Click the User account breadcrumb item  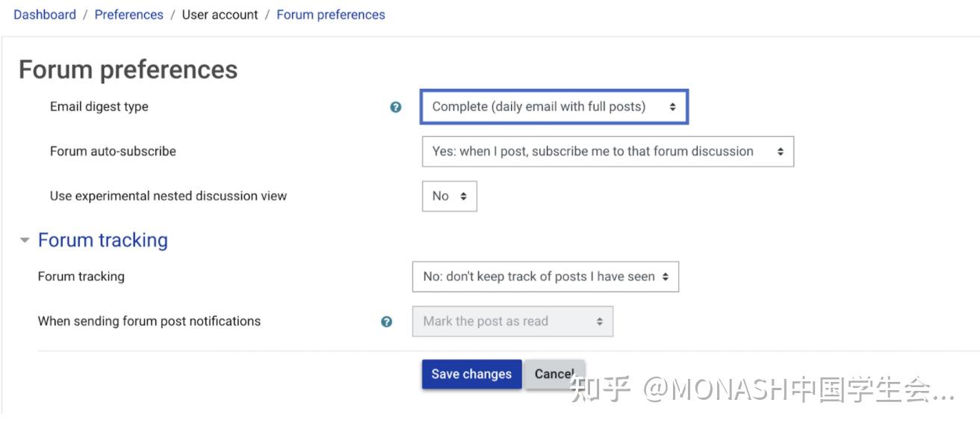pyautogui.click(x=220, y=14)
